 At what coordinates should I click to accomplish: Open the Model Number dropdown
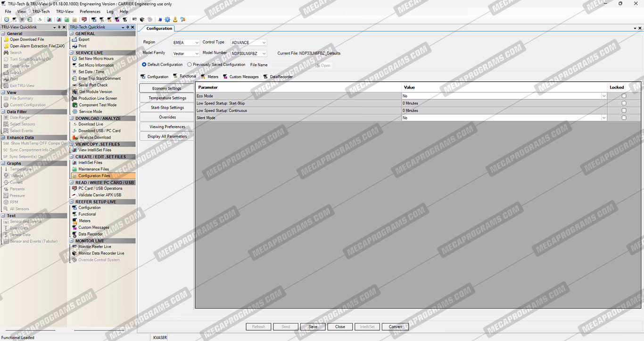point(264,54)
